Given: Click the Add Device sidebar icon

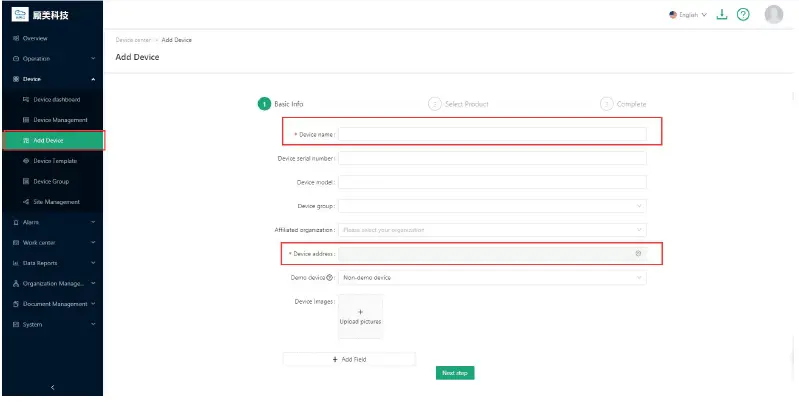Looking at the screenshot, I should coord(26,141).
